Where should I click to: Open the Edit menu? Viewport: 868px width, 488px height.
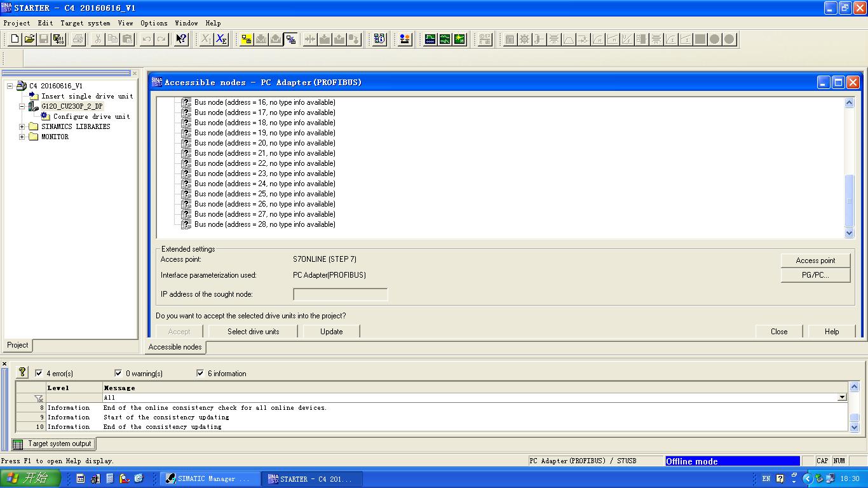(46, 23)
